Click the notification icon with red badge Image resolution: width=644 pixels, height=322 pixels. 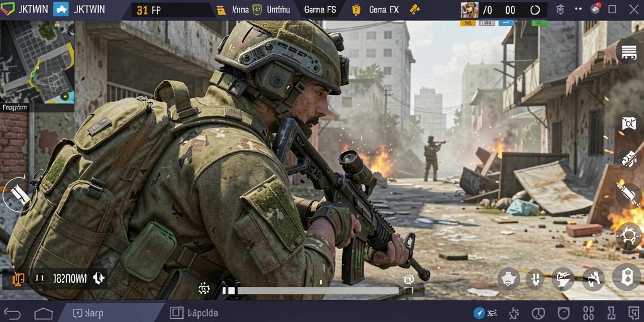[595, 9]
